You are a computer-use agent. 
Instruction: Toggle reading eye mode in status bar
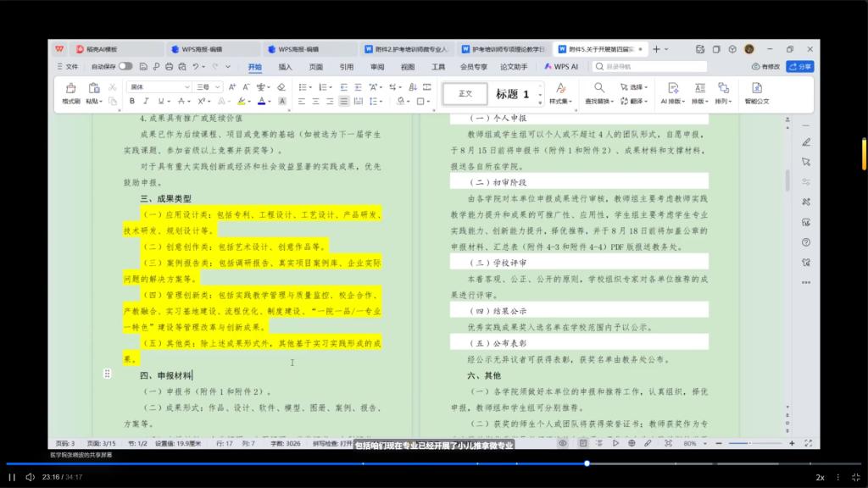click(x=563, y=443)
